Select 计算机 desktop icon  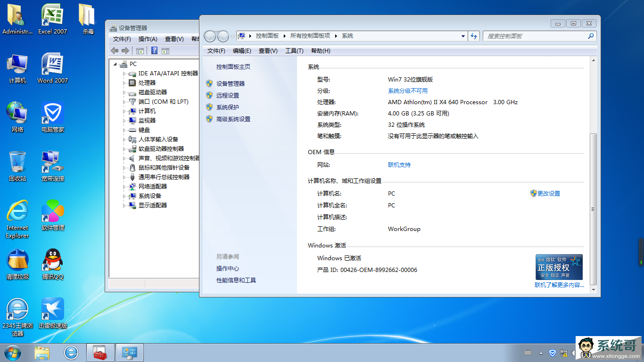17,68
